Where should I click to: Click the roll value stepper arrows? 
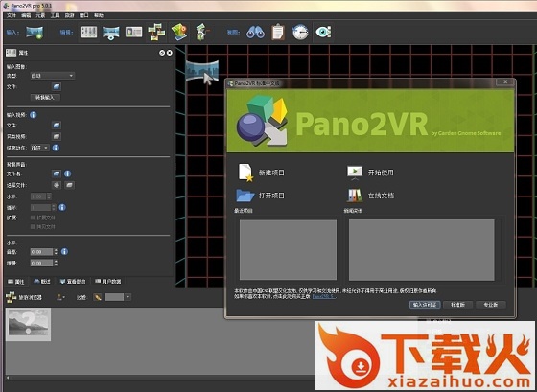tap(56, 263)
